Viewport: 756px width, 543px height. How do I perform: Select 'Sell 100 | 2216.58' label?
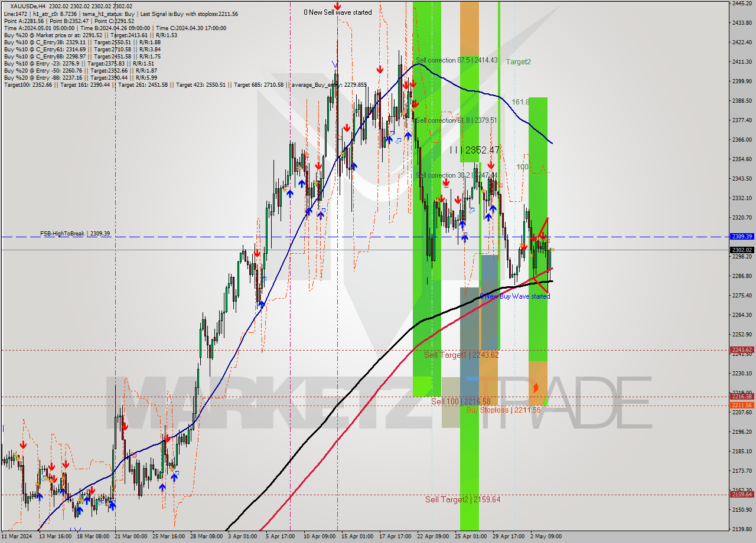(x=461, y=401)
